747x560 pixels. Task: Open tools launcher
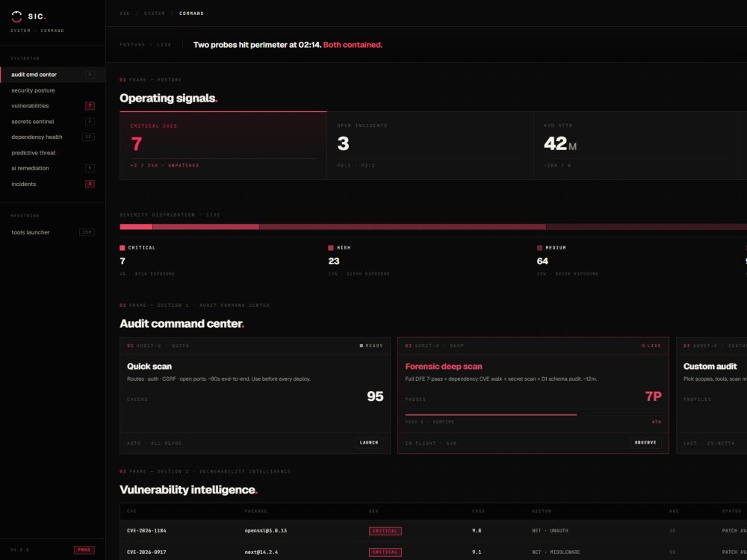tap(52, 232)
